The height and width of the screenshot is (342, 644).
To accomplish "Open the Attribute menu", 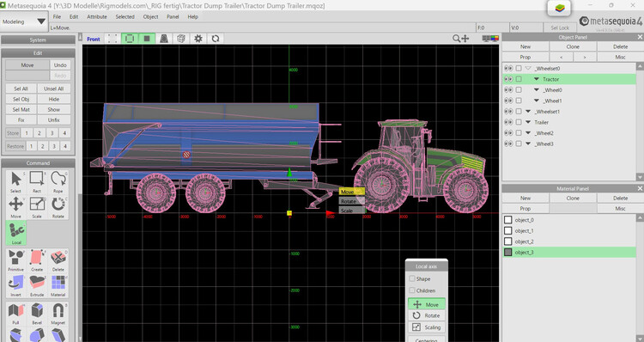I will [x=97, y=17].
